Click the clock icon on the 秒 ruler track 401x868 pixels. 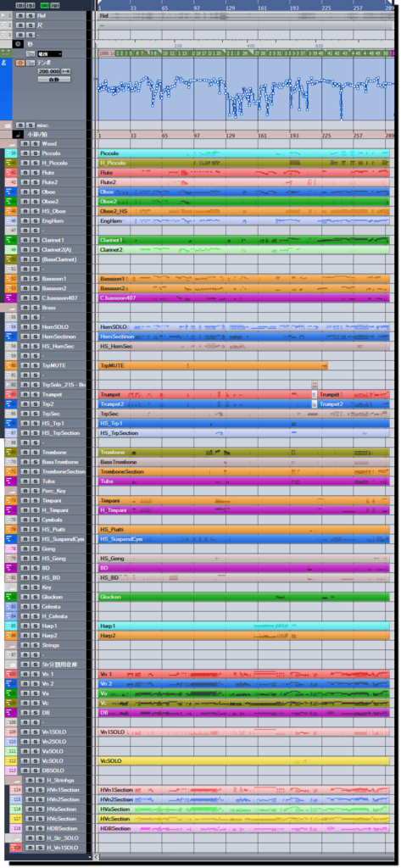point(18,44)
